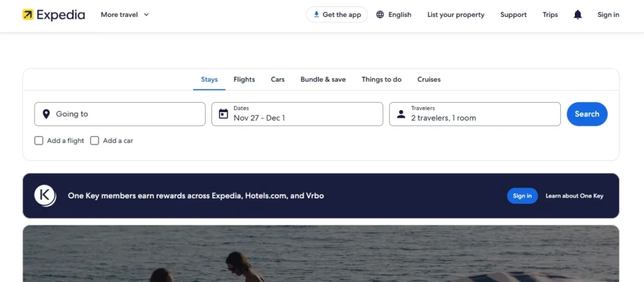Open List your property link
This screenshot has width=644, height=282.
click(456, 15)
